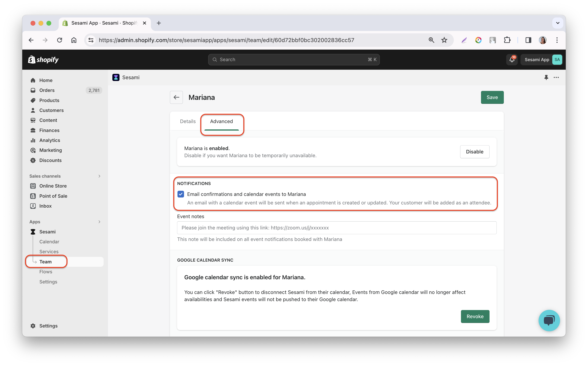Image resolution: width=588 pixels, height=366 pixels.
Task: Expand the Sales channels section
Action: click(99, 176)
